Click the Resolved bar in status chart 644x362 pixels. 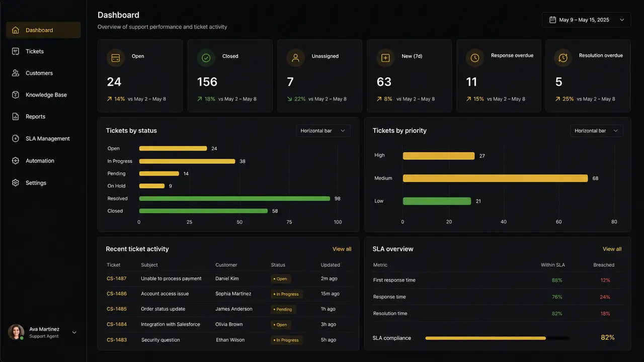[234, 199]
